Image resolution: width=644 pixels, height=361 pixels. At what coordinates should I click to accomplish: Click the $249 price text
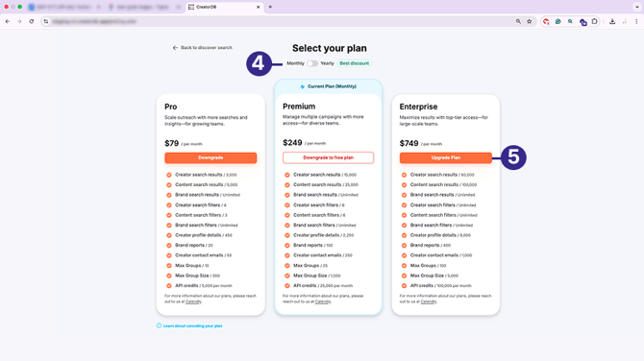point(292,143)
